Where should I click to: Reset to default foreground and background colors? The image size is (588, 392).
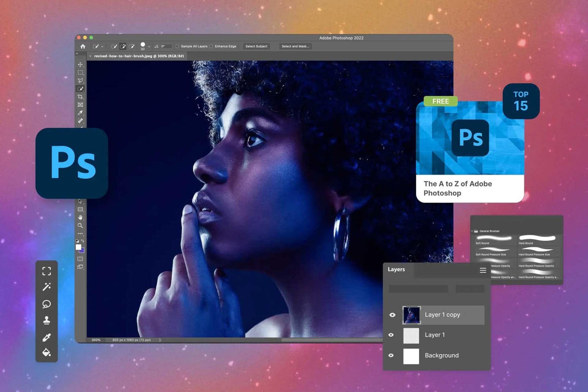click(77, 241)
